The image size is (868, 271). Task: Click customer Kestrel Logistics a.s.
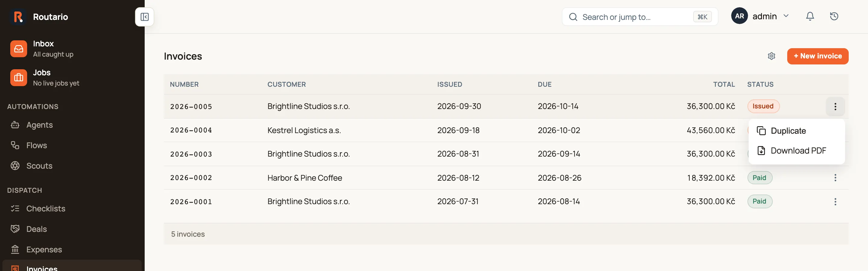coord(304,130)
